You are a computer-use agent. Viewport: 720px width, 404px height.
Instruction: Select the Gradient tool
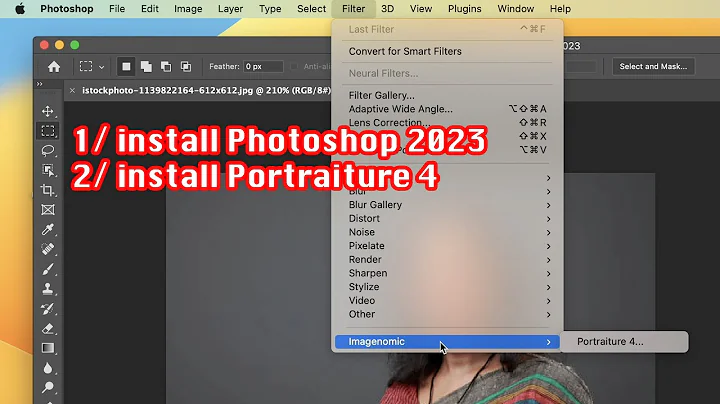pos(48,348)
